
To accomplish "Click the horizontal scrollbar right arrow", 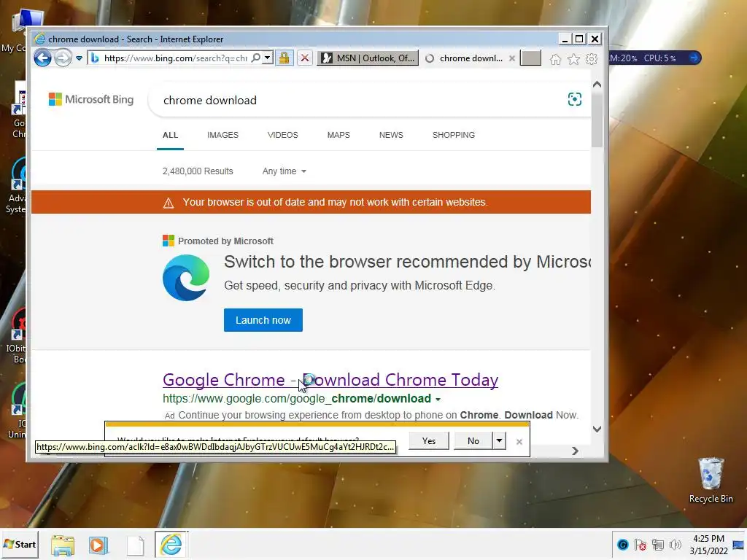I will tap(575, 451).
